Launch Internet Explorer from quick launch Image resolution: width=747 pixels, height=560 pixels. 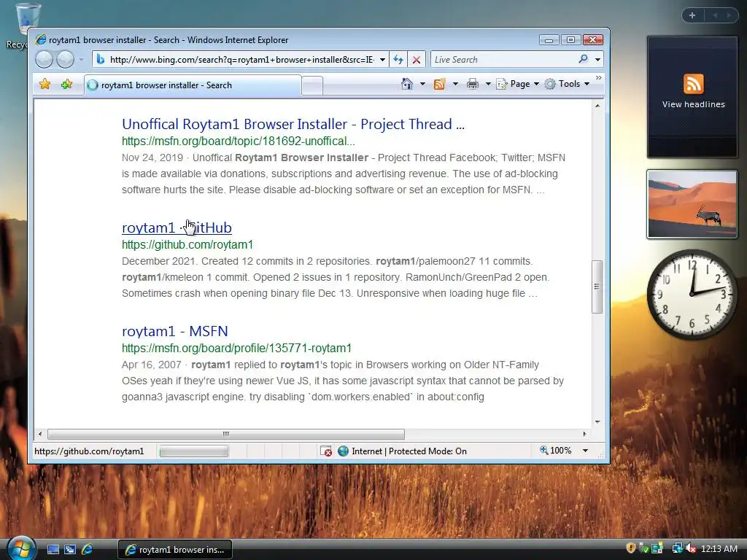88,550
